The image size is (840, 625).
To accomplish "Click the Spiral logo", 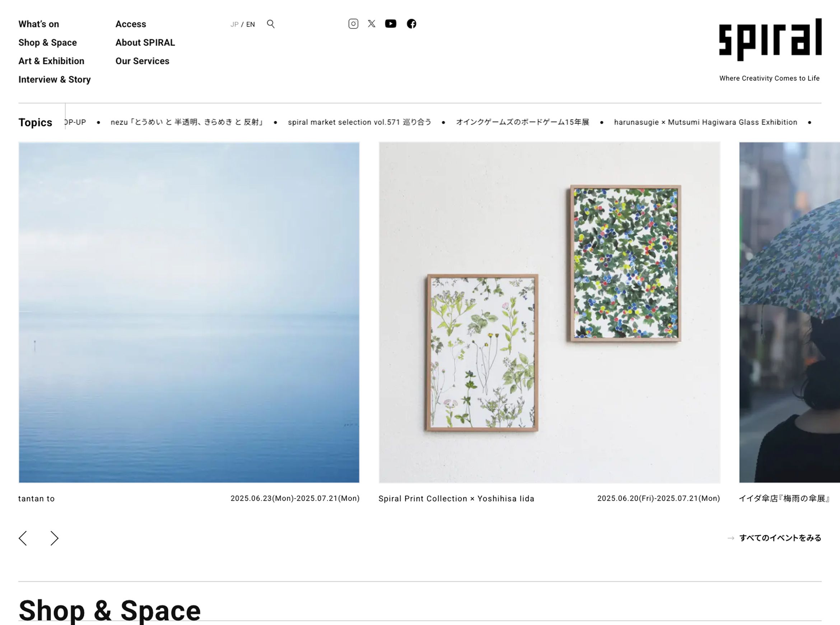I will point(770,40).
